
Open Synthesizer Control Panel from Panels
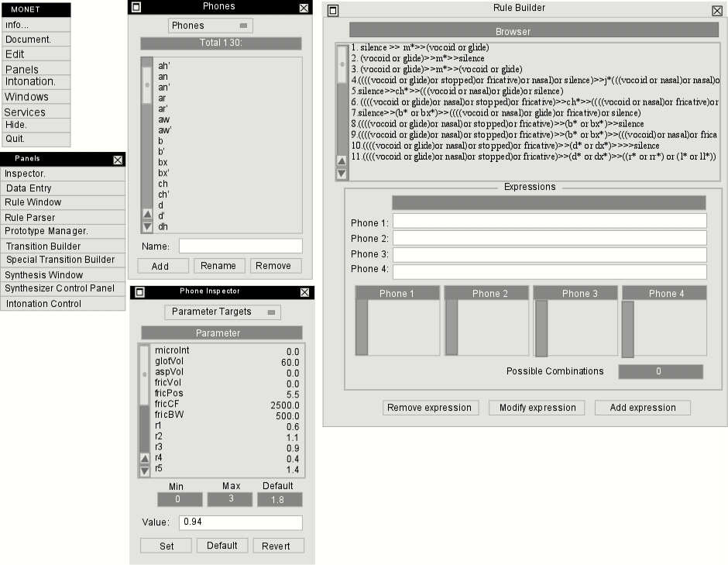pos(64,288)
